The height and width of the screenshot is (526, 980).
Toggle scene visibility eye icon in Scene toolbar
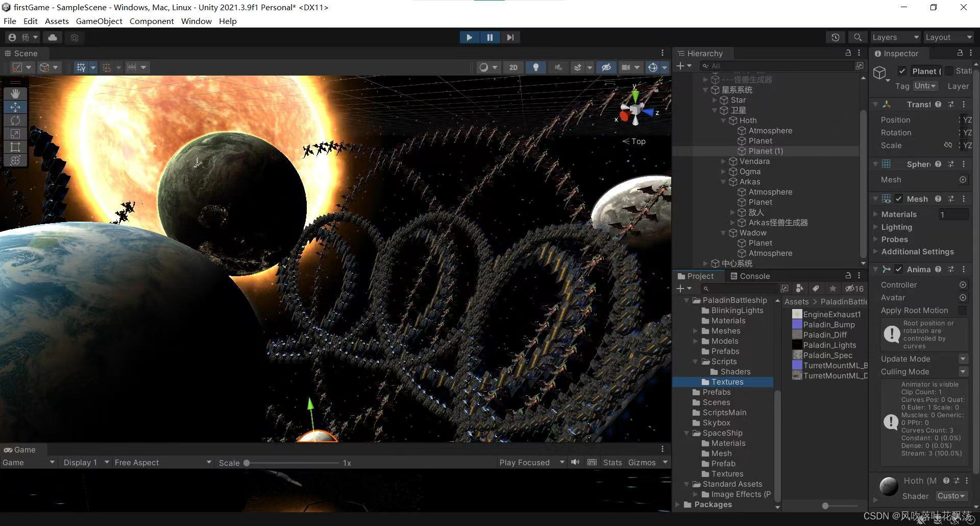(606, 67)
